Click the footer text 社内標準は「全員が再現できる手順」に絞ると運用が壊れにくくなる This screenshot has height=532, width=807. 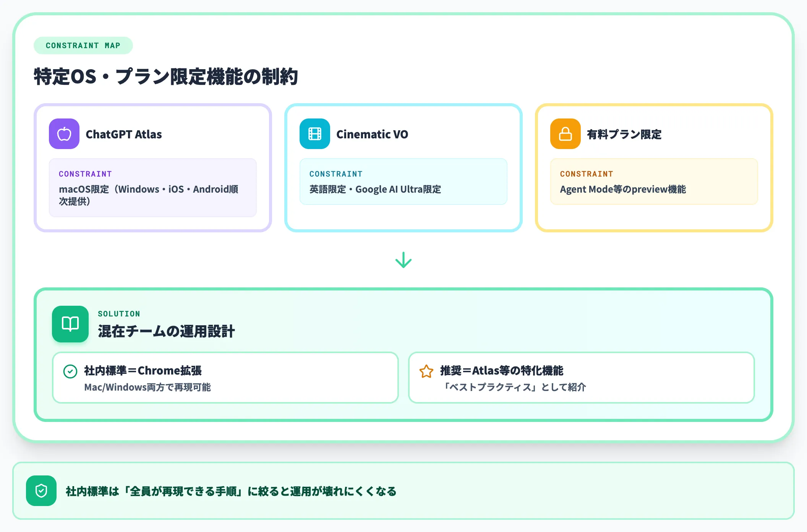click(x=231, y=491)
